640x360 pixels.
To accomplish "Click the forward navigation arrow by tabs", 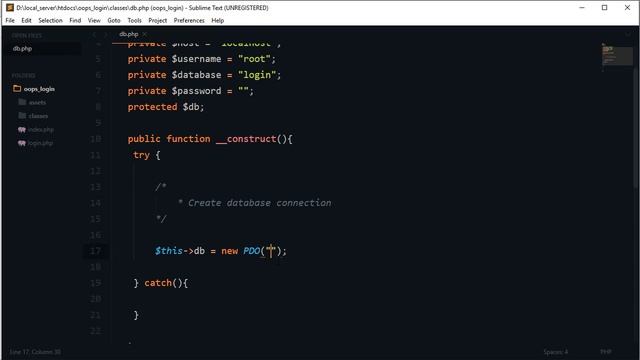I will (106, 35).
